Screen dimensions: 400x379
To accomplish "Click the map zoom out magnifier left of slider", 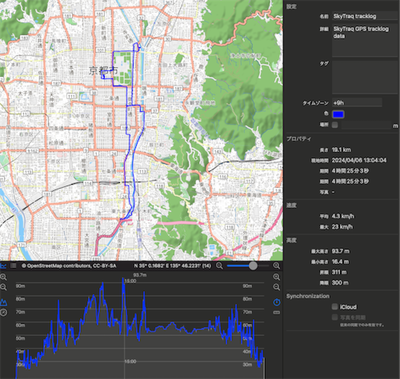I will click(x=219, y=266).
